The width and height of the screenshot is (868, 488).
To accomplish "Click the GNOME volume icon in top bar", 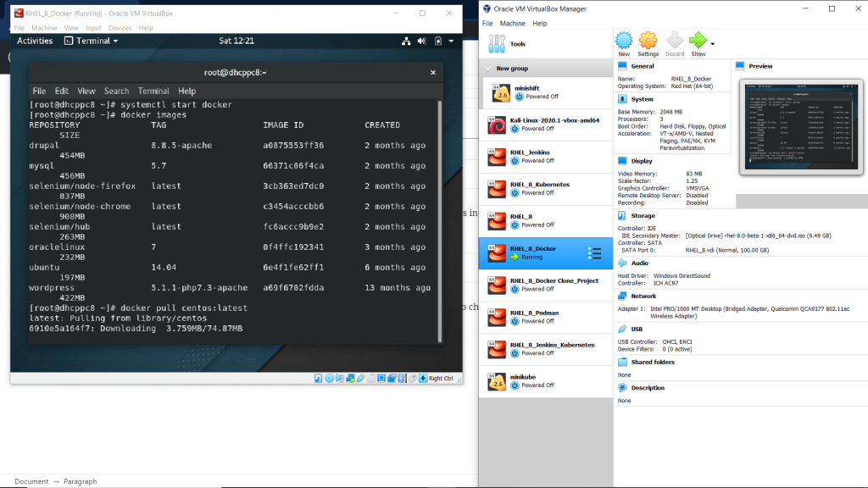I will click(x=422, y=41).
